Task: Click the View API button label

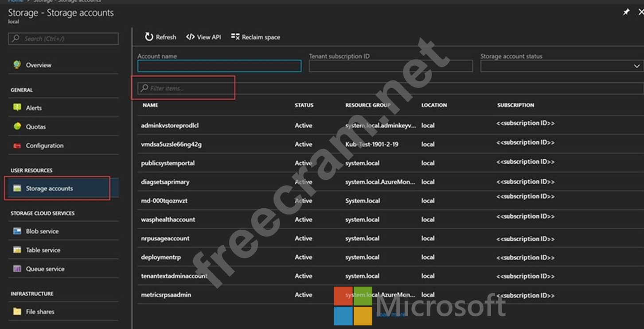Action: (x=209, y=37)
